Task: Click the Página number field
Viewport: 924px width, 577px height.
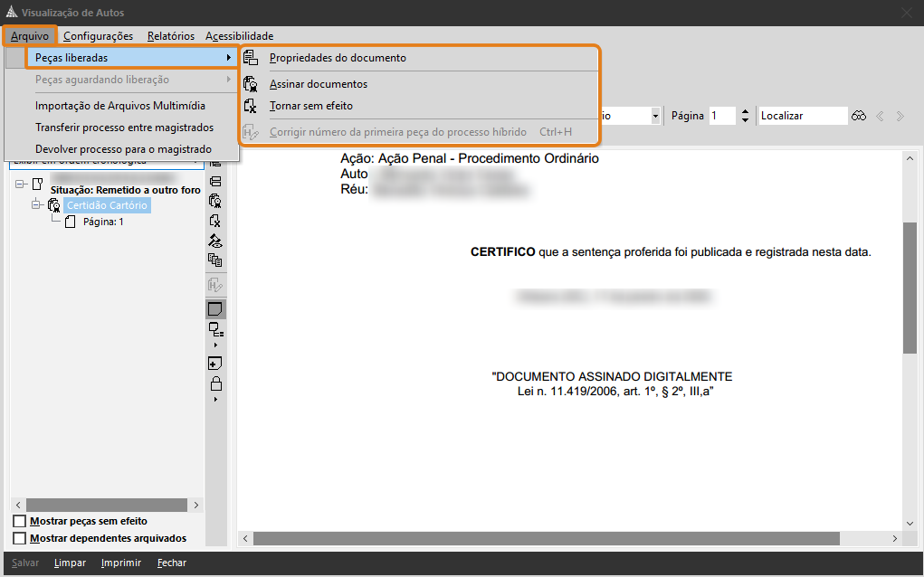Action: pyautogui.click(x=722, y=116)
